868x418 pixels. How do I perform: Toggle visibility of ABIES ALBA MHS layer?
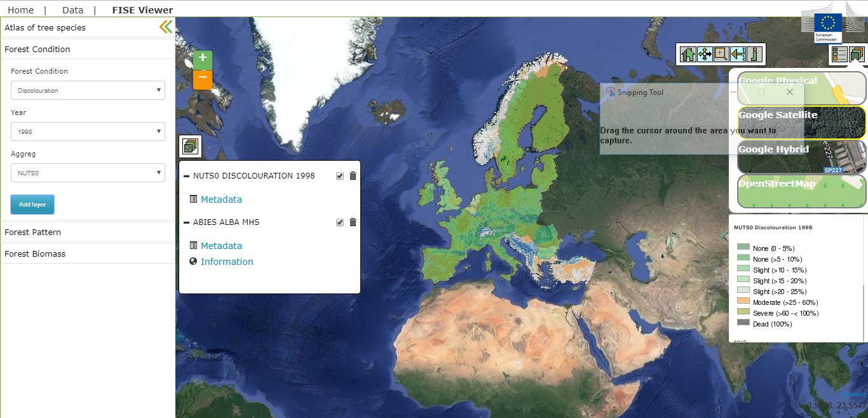(340, 222)
